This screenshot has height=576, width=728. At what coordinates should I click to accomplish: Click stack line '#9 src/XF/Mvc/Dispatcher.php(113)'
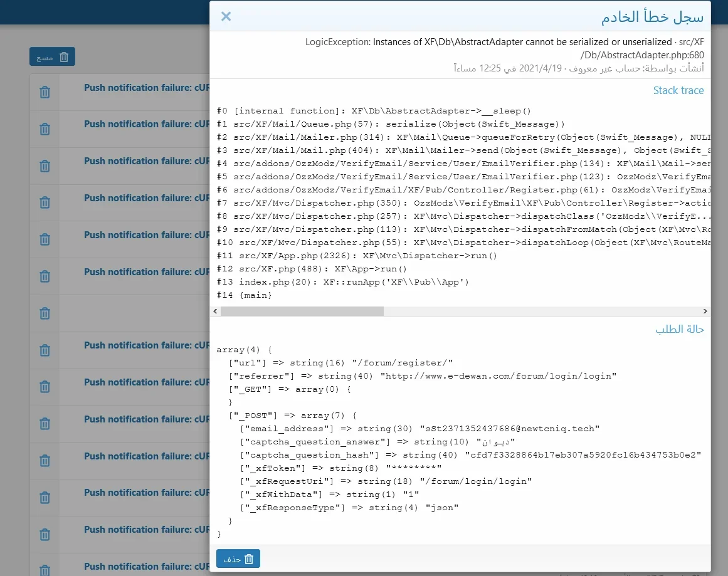click(x=463, y=229)
